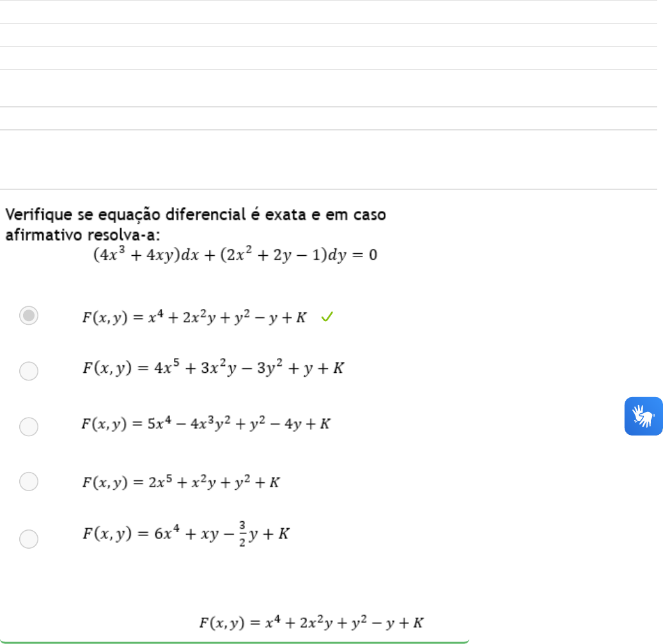Click the correct-answer feedback formula at the bottom
663x644 pixels.
point(311,622)
